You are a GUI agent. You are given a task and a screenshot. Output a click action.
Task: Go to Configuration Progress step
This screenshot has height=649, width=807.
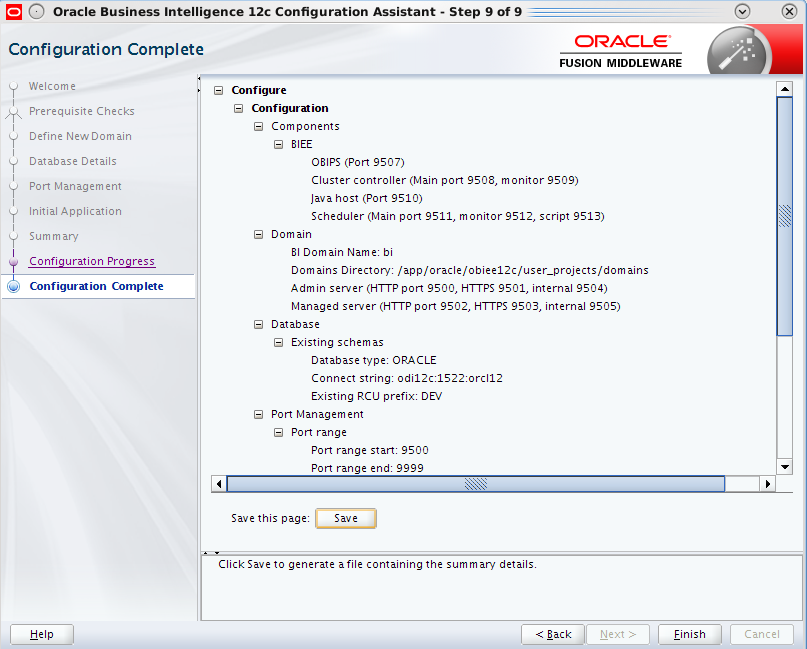click(x=92, y=261)
